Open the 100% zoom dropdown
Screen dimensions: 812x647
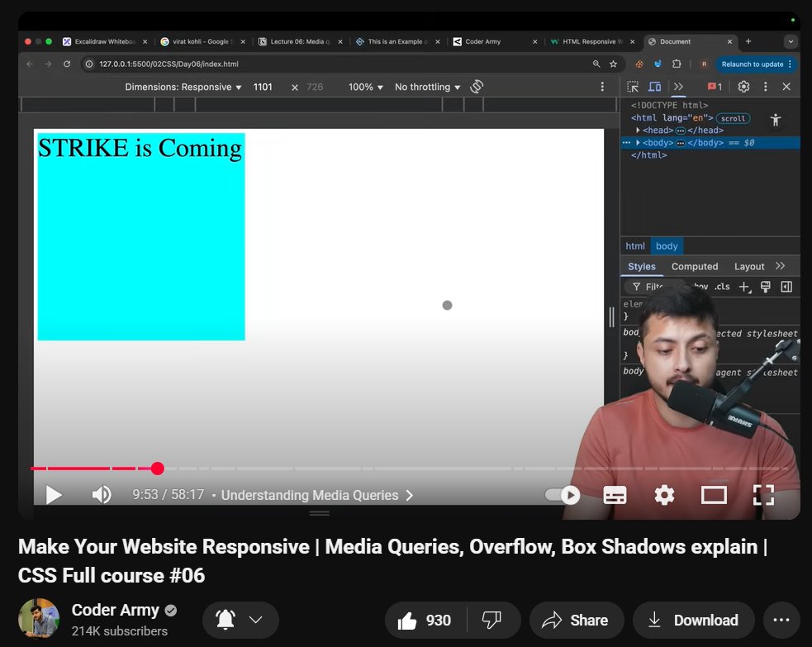[x=366, y=87]
